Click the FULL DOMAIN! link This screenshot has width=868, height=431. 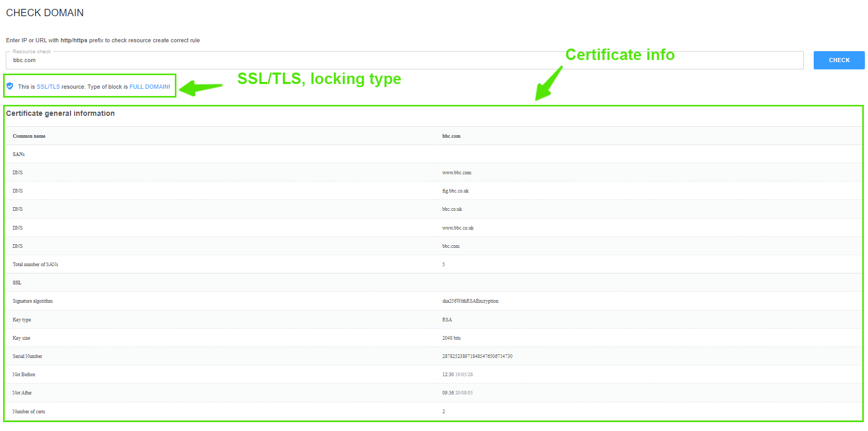[x=149, y=87]
